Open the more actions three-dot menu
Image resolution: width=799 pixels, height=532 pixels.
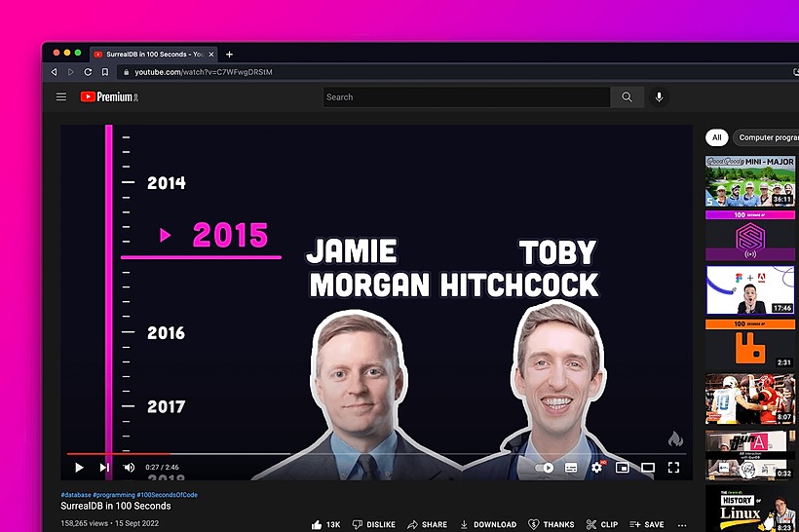682,525
